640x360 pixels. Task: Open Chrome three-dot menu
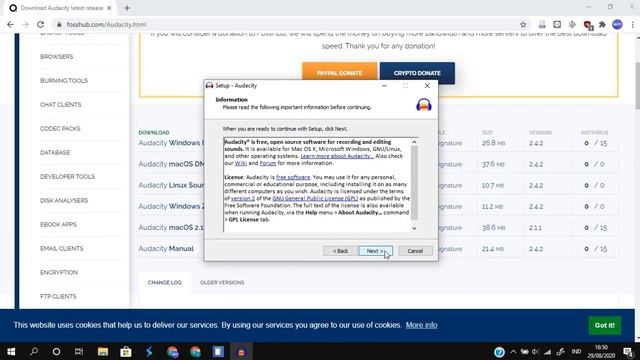click(633, 24)
